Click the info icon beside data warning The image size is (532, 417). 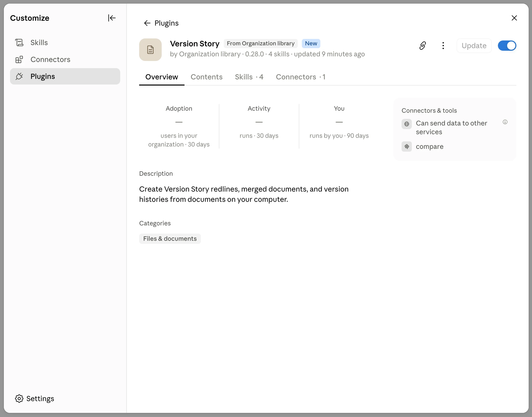[505, 122]
